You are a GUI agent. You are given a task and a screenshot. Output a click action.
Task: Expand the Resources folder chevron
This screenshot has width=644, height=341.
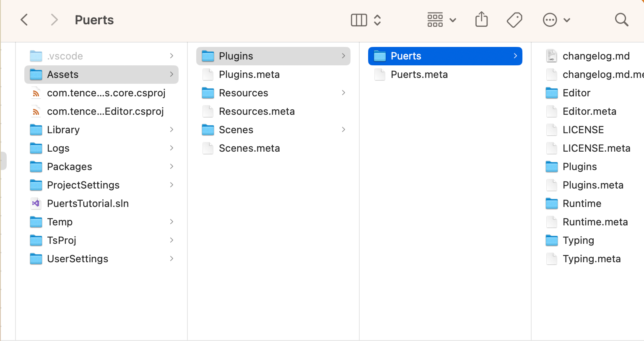click(x=343, y=93)
